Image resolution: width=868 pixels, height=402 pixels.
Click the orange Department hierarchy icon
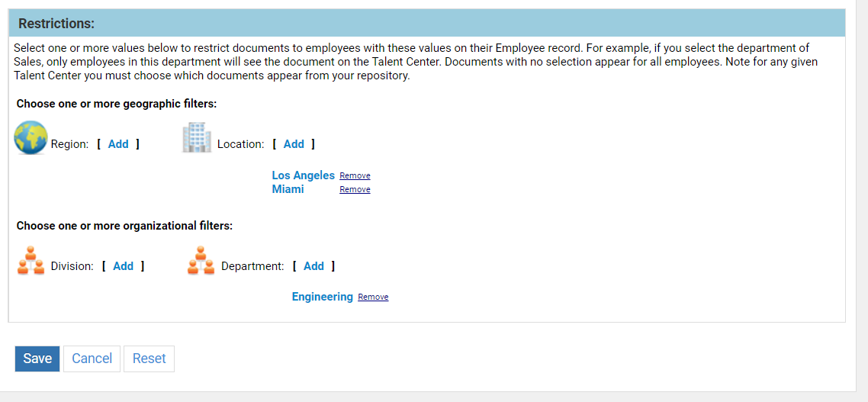pyautogui.click(x=201, y=261)
